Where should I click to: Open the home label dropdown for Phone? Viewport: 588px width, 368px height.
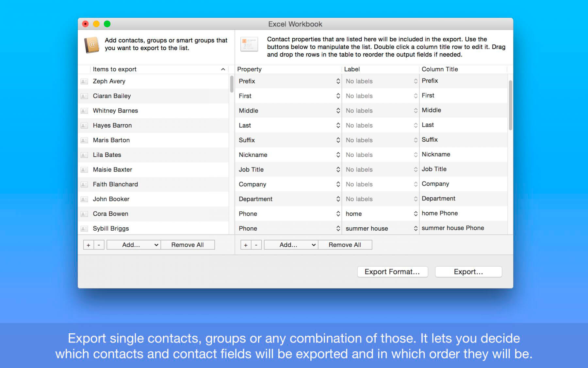pyautogui.click(x=416, y=214)
